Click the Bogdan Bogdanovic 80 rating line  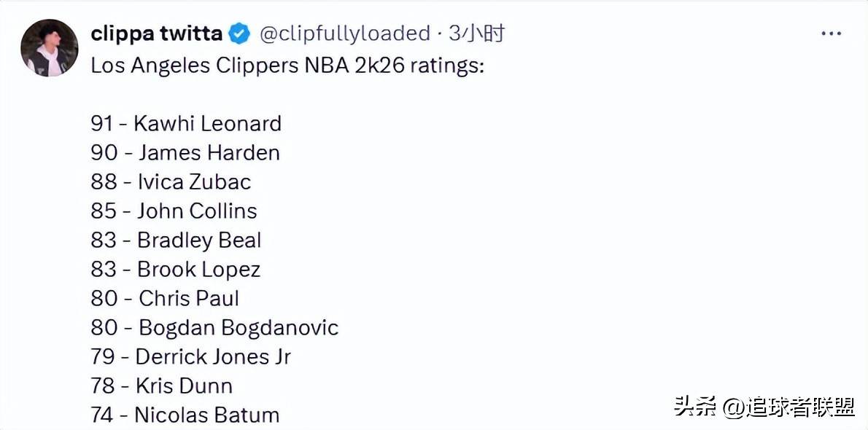point(214,328)
